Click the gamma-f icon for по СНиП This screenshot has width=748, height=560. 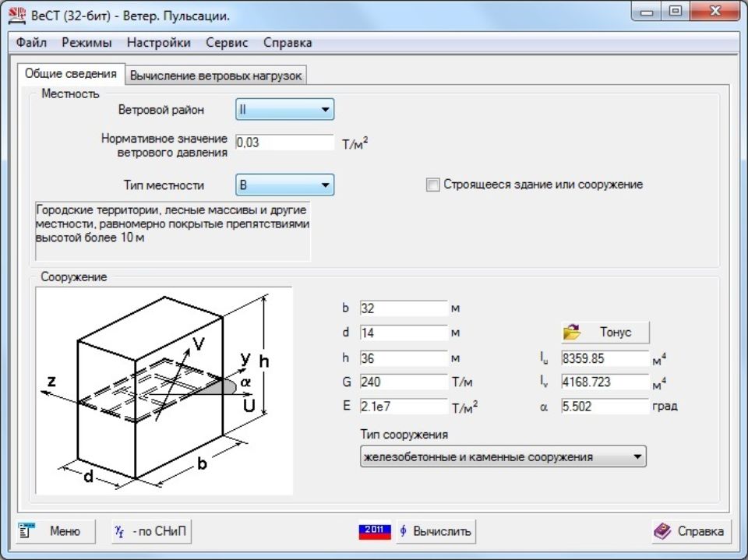pyautogui.click(x=120, y=531)
